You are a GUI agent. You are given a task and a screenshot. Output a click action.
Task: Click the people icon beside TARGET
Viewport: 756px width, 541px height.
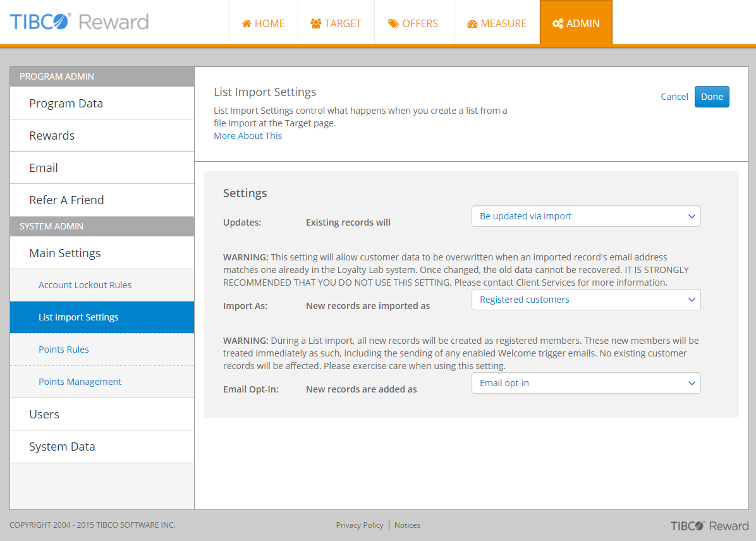[316, 24]
